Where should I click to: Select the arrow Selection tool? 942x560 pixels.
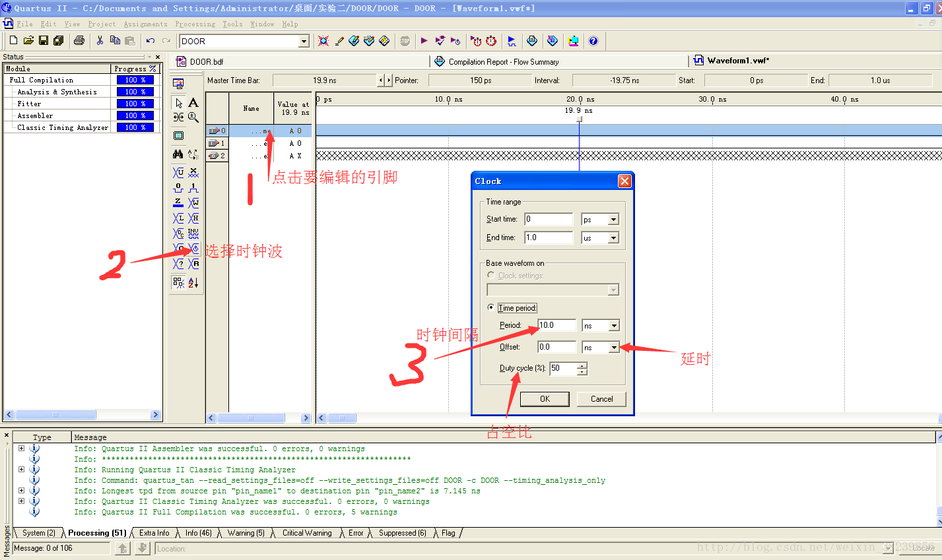178,103
